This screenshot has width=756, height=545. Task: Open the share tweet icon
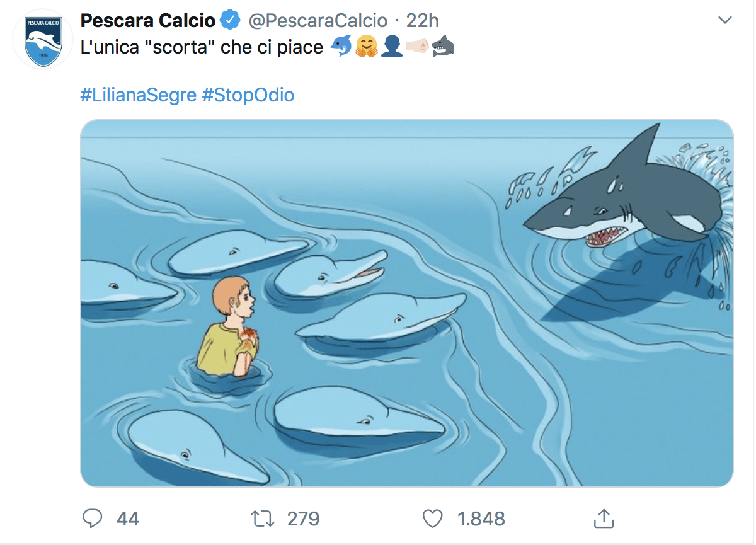point(604,519)
